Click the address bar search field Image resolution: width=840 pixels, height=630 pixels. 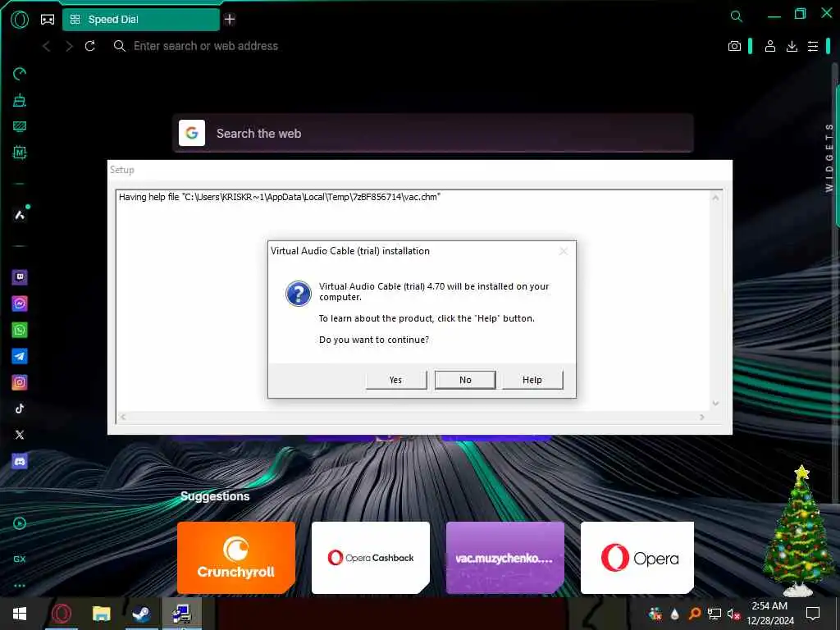pos(206,46)
